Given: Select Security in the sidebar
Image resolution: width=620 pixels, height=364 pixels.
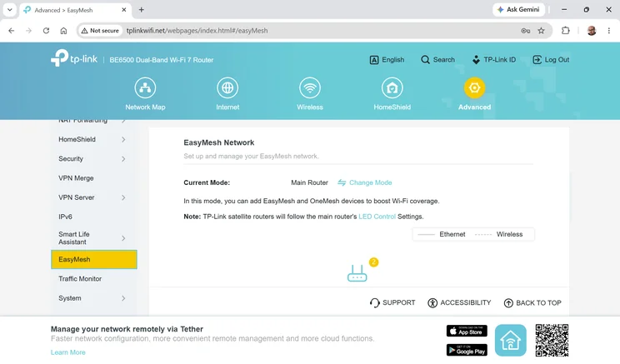Looking at the screenshot, I should (x=71, y=159).
